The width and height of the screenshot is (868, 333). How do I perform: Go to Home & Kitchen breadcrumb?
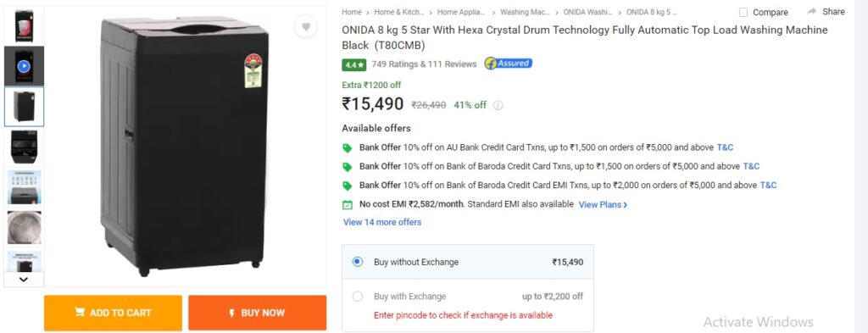(399, 12)
